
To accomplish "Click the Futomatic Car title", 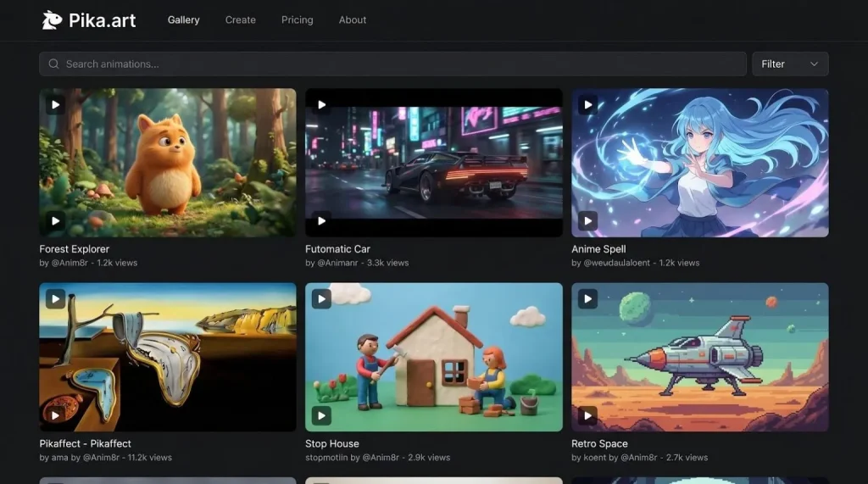I will click(337, 249).
